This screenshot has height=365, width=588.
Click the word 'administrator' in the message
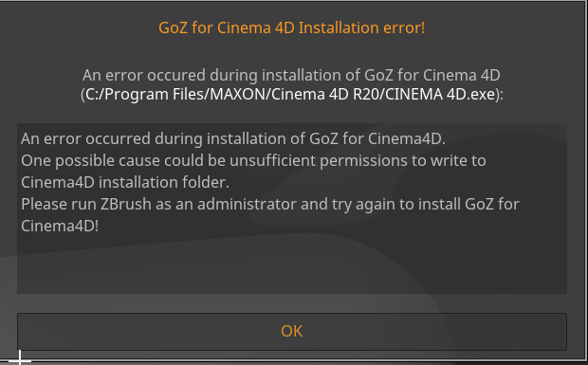[x=248, y=204]
